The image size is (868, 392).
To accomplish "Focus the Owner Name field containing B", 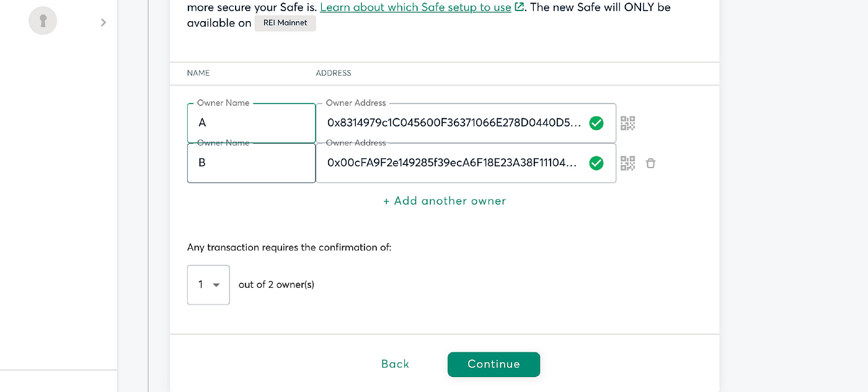I will click(251, 163).
